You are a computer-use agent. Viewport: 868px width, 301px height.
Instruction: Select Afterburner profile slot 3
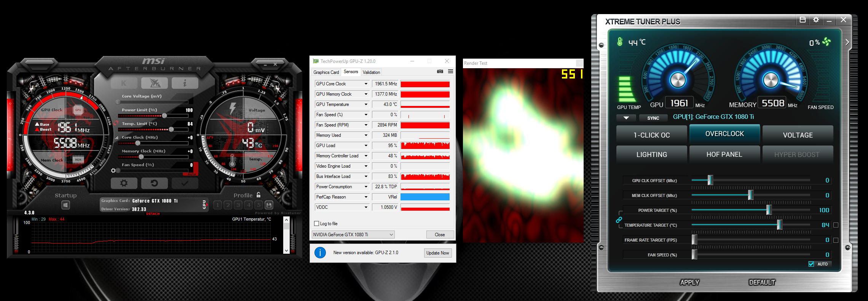pos(238,205)
